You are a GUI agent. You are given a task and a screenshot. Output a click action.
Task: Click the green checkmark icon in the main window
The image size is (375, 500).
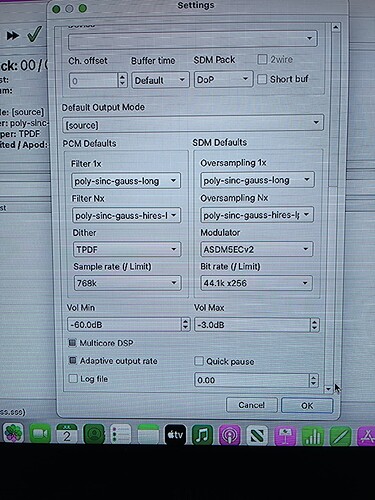click(34, 34)
